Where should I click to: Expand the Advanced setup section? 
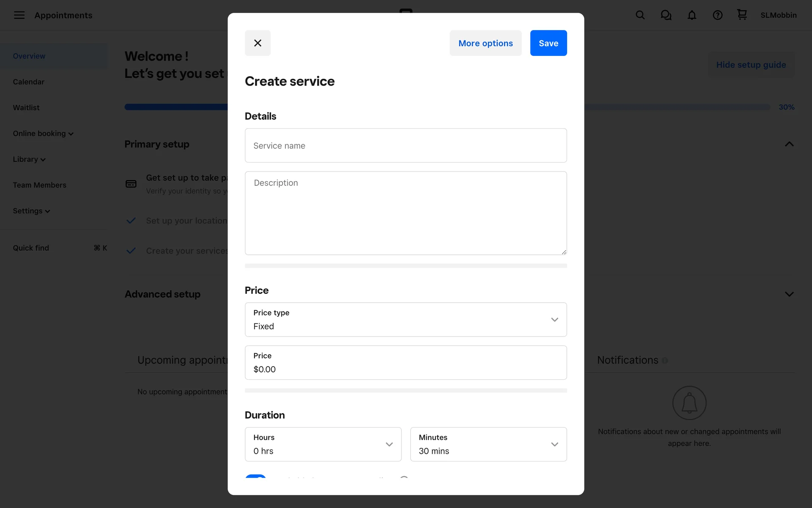pos(789,294)
